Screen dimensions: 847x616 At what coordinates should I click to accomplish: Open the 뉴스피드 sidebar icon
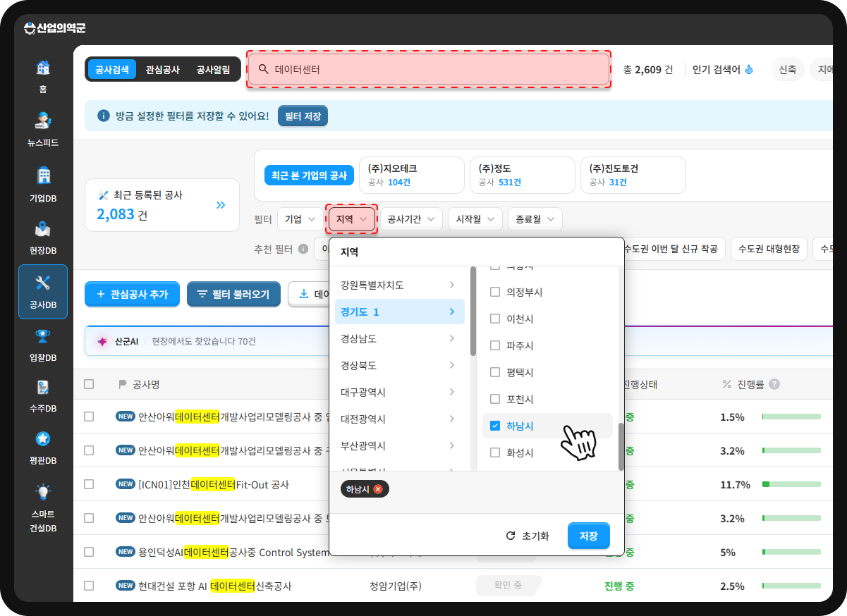(x=43, y=121)
